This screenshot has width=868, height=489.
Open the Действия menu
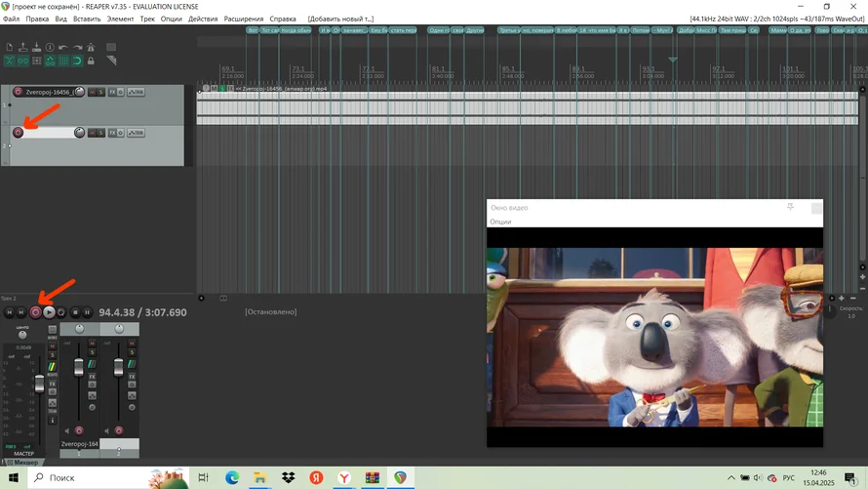coord(203,19)
